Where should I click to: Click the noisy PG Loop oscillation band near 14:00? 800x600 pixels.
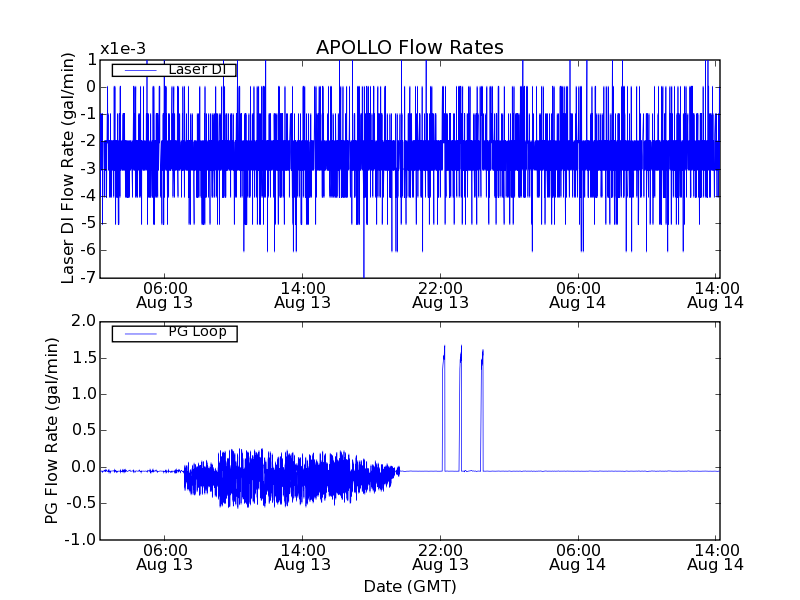(x=291, y=478)
